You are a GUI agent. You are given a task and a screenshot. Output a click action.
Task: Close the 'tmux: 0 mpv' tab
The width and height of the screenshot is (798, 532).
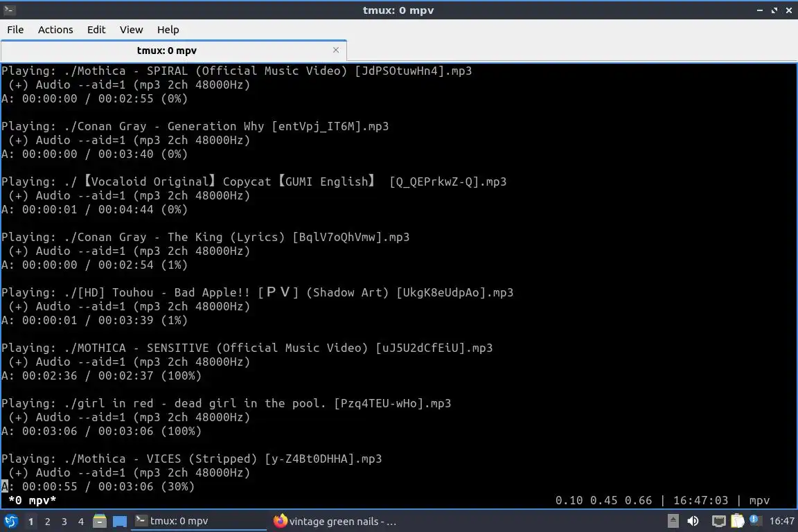[x=336, y=50]
